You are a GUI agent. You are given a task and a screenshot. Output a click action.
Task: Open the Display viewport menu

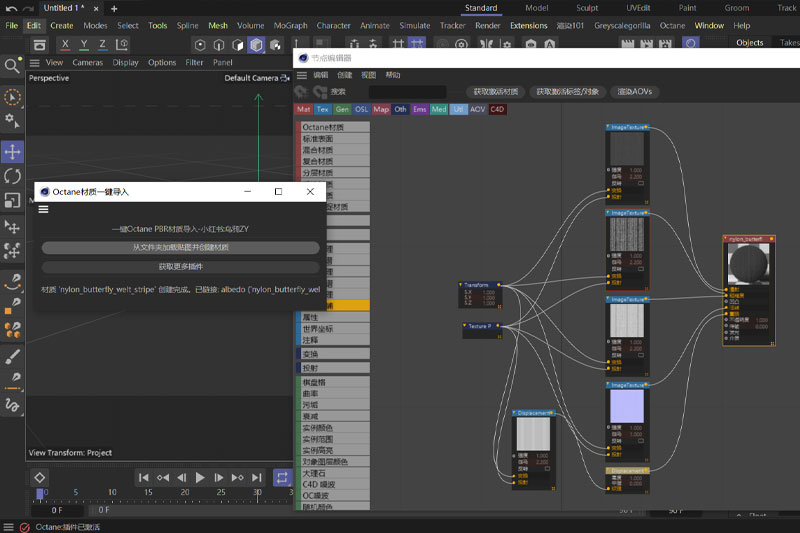[126, 63]
